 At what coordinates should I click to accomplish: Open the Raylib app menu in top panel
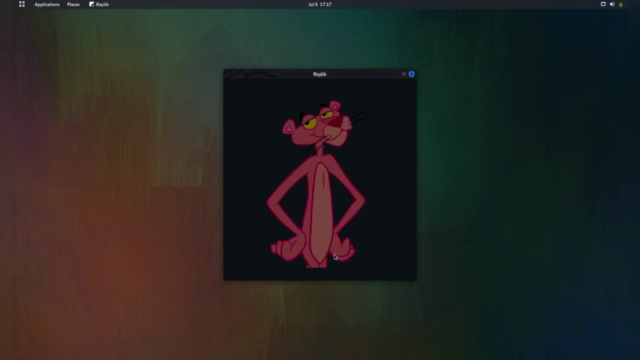click(x=99, y=4)
